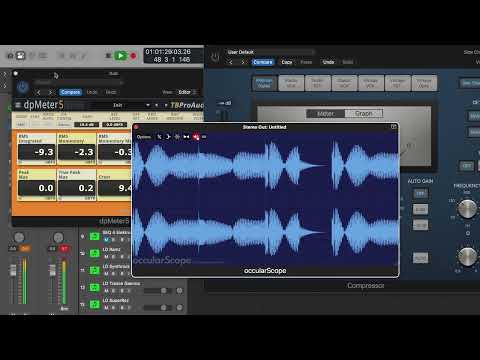Open the dpMeter5 preset dropdown arrow
The image size is (480, 360).
click(147, 105)
